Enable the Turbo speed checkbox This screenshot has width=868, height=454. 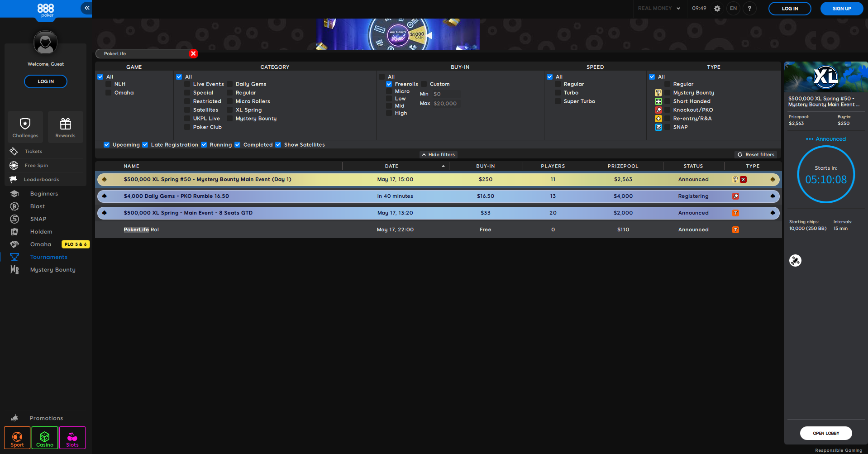tap(558, 93)
